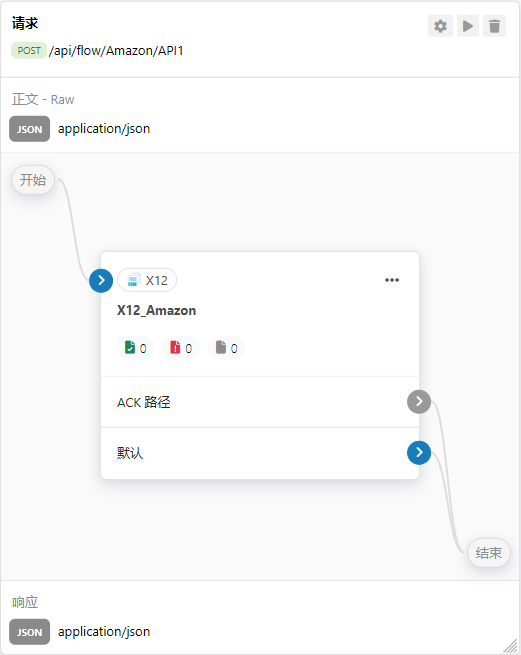Viewport: 521px width, 655px height.
Task: Delete the request with trash icon
Action: (495, 26)
